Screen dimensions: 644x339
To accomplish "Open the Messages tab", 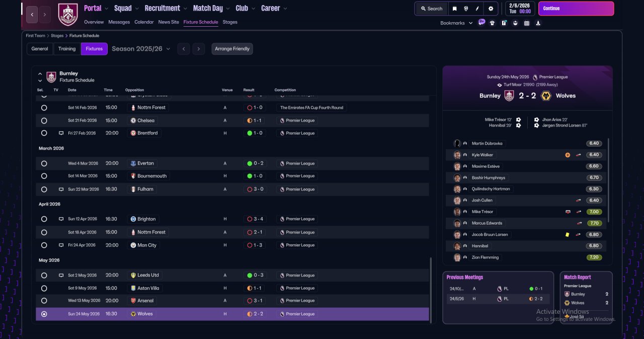I will click(x=119, y=22).
